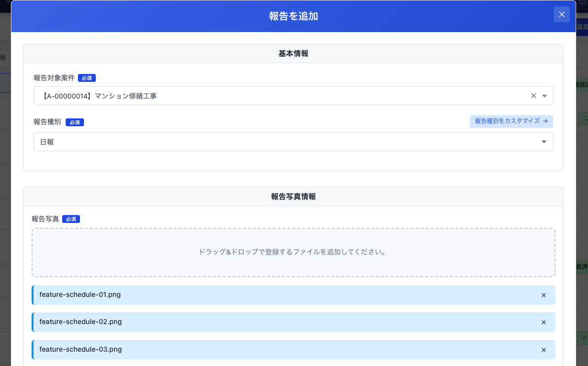Viewport: 588px width, 366px height.
Task: Expand the 報告対象案件 dropdown arrow
Action: [544, 96]
